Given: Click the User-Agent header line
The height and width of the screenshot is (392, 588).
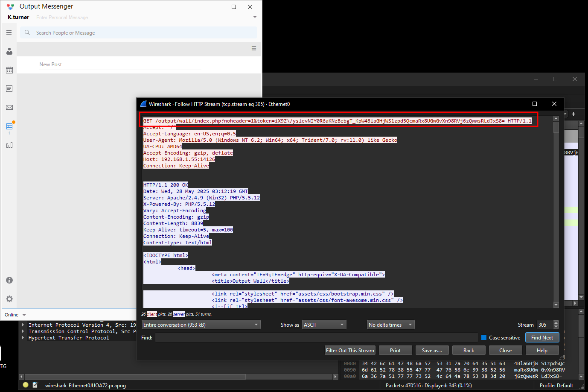Looking at the screenshot, I should tap(270, 140).
